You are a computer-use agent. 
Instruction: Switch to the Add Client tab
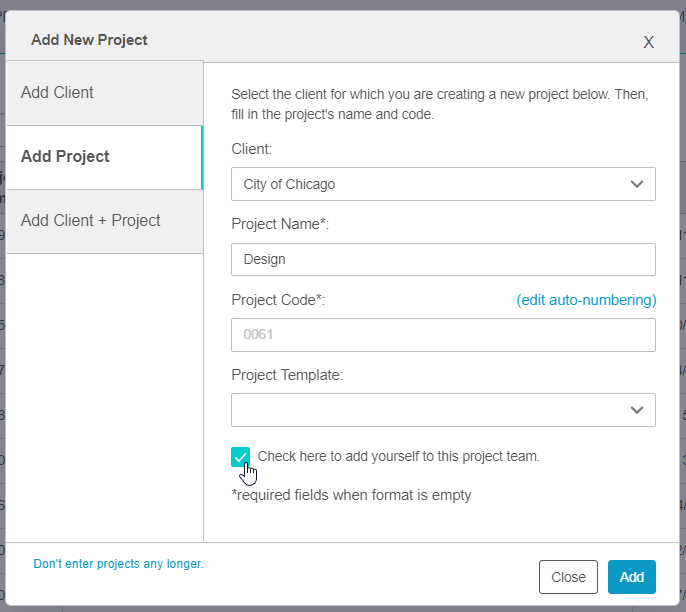[104, 93]
